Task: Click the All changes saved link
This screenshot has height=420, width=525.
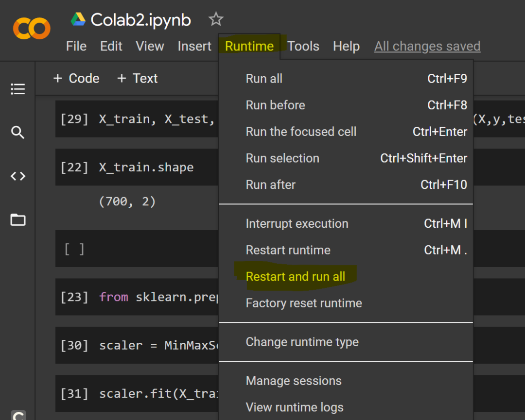Action: coord(427,46)
